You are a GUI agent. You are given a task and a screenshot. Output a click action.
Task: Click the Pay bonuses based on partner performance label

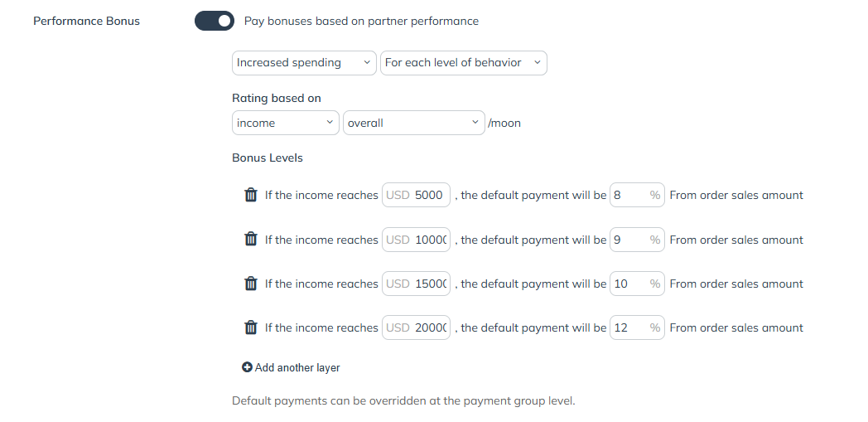click(361, 21)
